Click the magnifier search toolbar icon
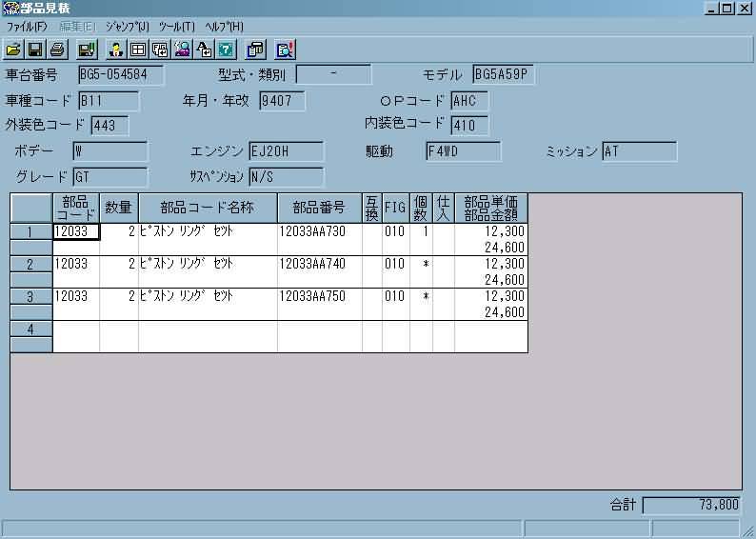 tap(182, 50)
